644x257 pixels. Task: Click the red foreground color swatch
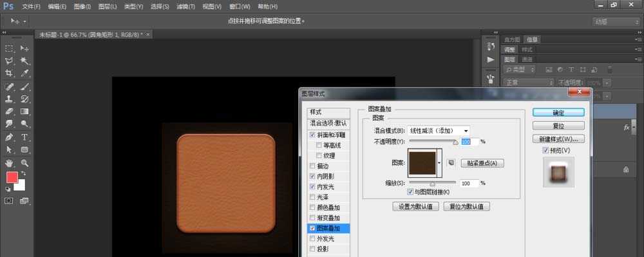12,177
